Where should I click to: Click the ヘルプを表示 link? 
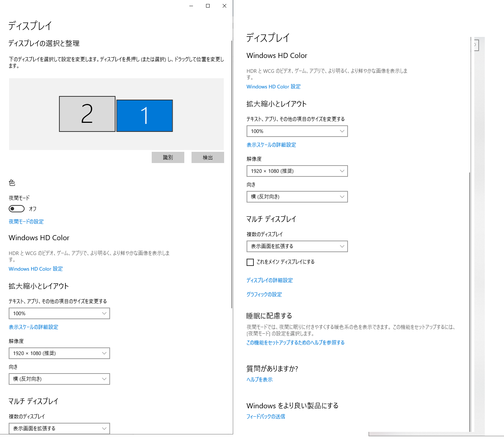[260, 380]
